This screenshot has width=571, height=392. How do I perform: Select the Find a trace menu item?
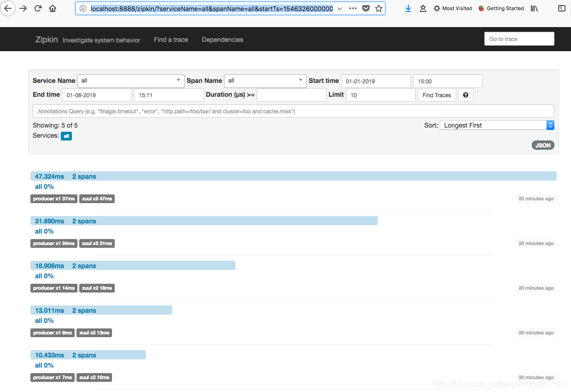tap(171, 40)
